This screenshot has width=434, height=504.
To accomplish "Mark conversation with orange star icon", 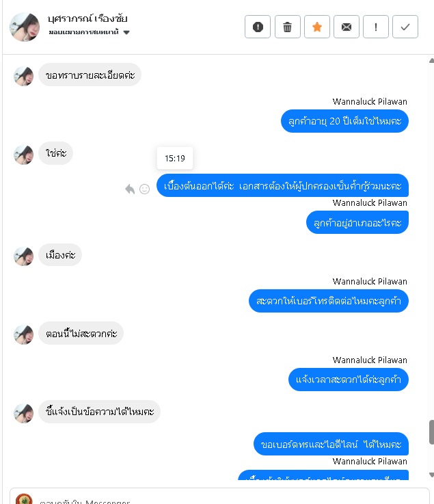I will tap(316, 27).
